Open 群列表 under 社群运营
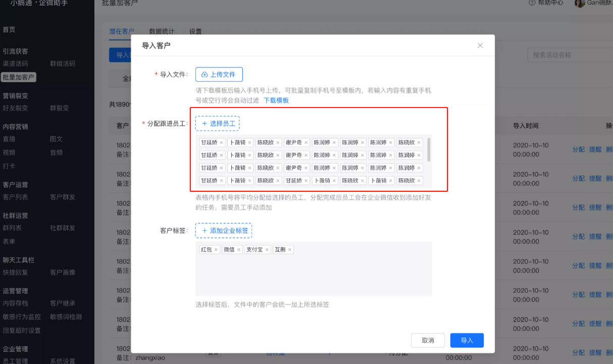The image size is (613, 364). (12, 228)
